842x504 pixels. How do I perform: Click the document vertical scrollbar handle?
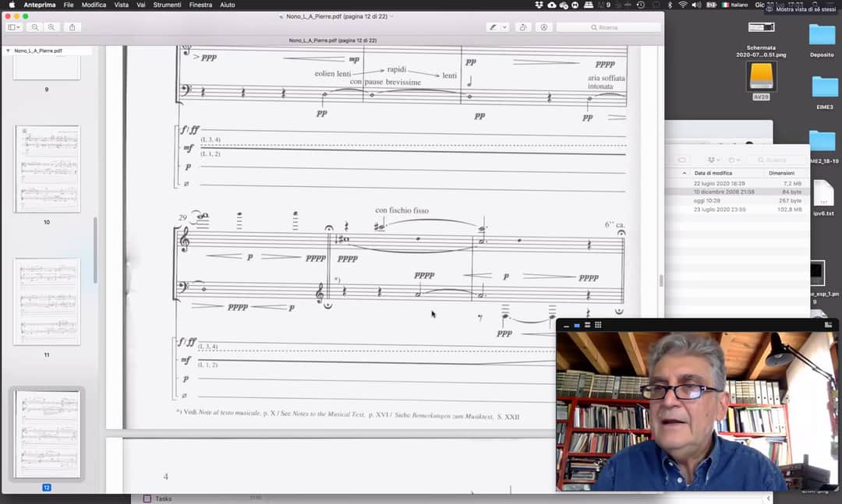click(x=661, y=280)
